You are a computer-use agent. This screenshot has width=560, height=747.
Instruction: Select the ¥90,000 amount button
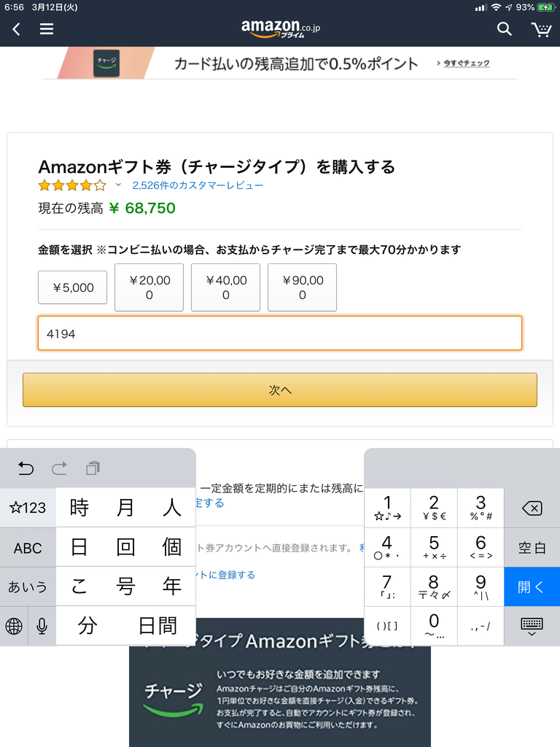[x=303, y=287]
